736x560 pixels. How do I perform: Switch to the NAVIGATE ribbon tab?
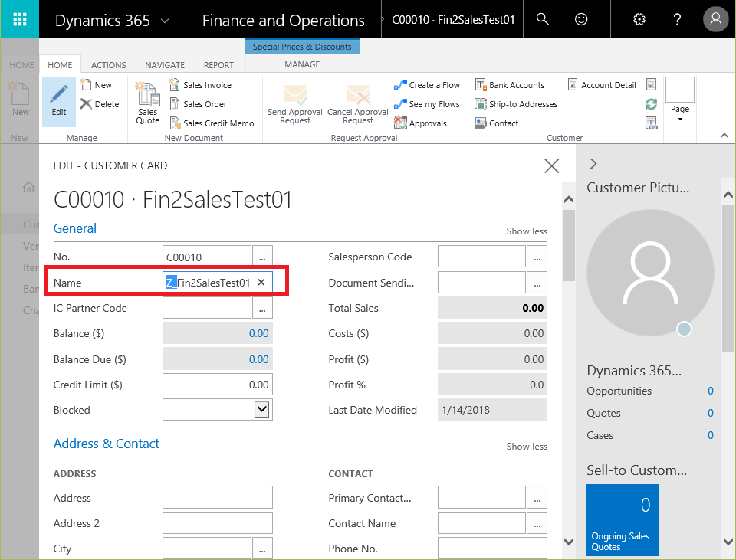click(165, 64)
